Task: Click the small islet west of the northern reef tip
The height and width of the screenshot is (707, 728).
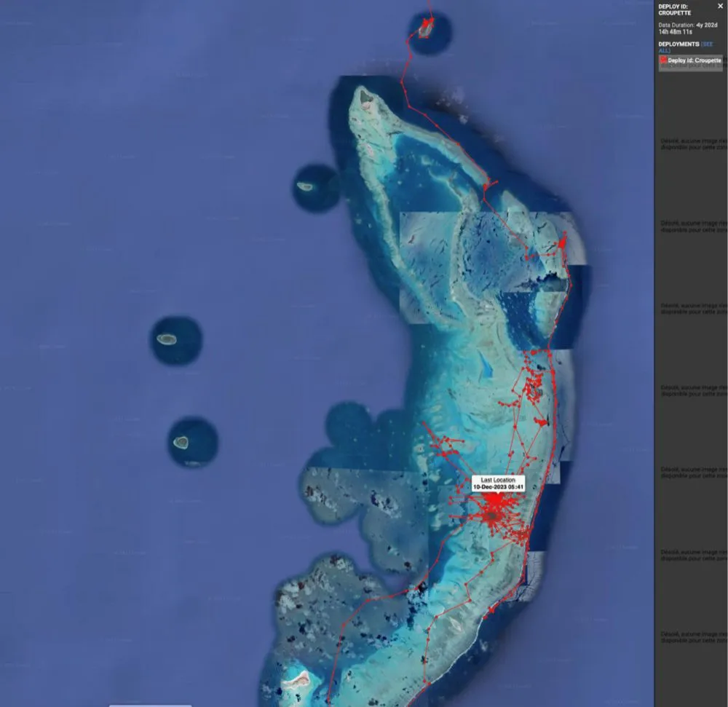Action: tap(306, 187)
